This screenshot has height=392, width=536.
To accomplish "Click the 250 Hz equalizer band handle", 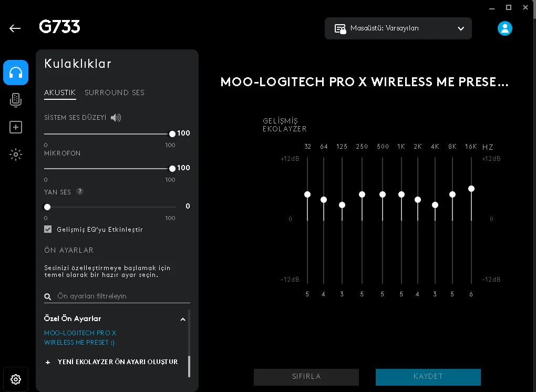I will pos(362,194).
